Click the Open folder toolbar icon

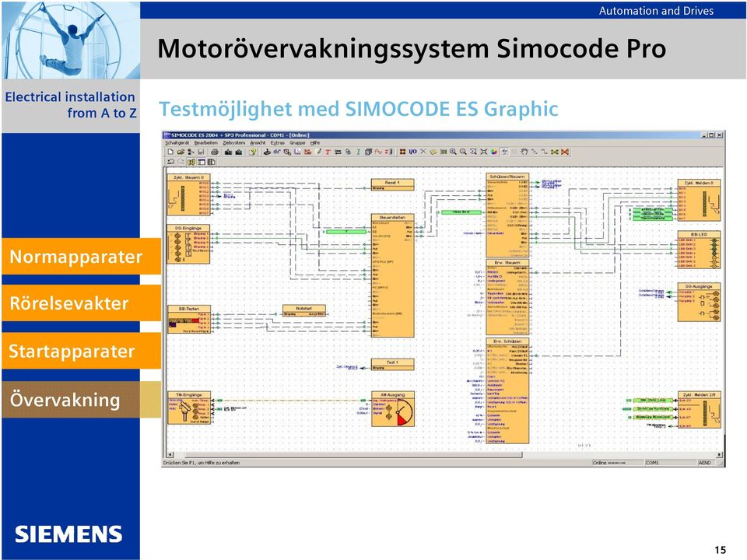point(181,152)
